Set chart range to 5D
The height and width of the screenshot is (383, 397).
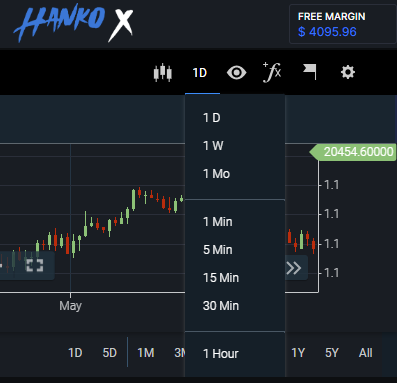110,353
